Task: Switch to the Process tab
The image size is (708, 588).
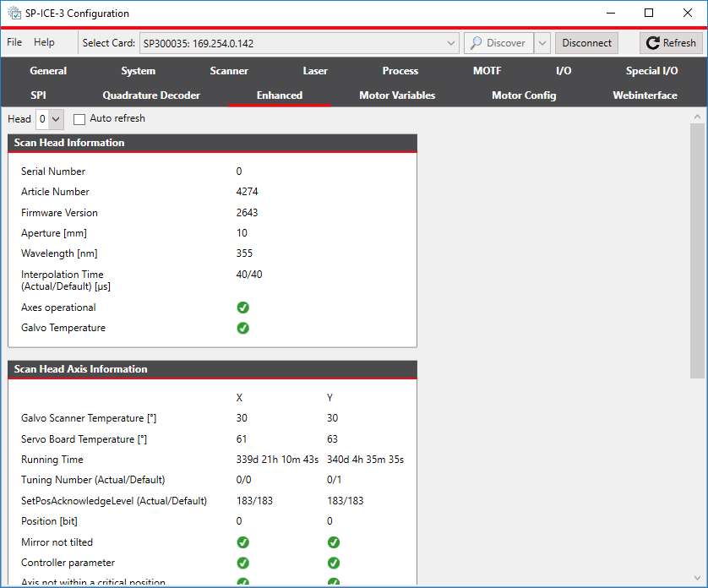Action: (400, 71)
